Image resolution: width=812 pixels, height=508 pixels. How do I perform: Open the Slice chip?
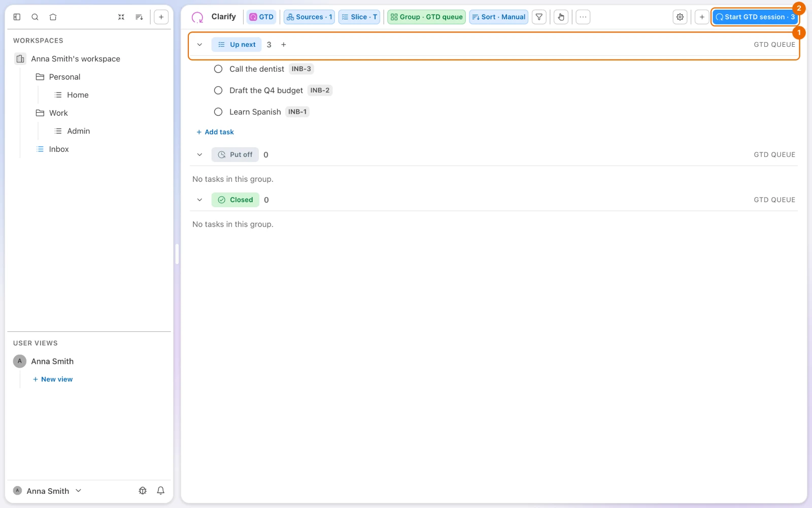pyautogui.click(x=359, y=17)
